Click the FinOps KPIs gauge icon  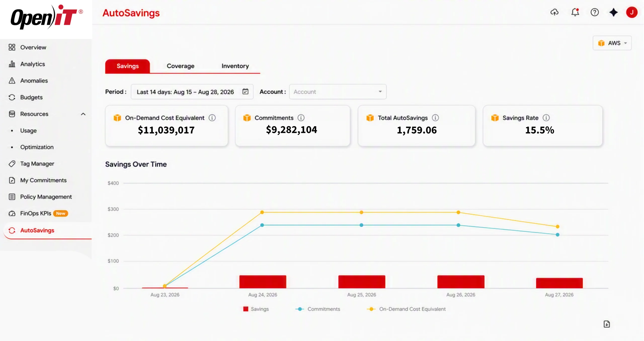click(12, 213)
